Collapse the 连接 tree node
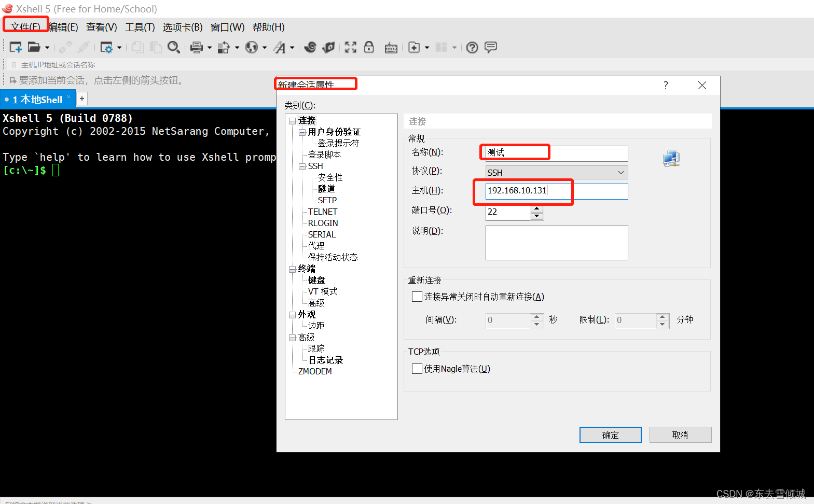This screenshot has width=814, height=504. point(292,121)
